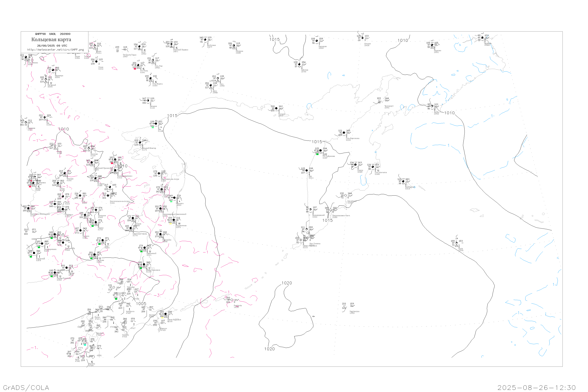Click the Кольцевая карта map title
The height and width of the screenshot is (392, 588).
coord(51,40)
